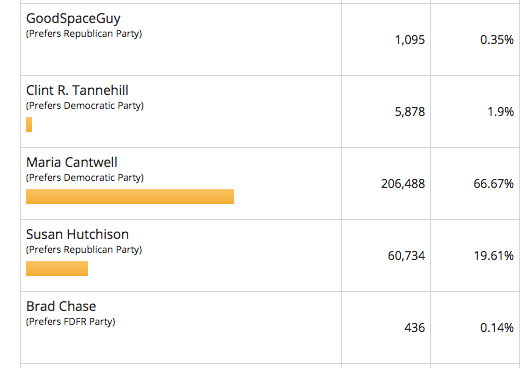The height and width of the screenshot is (368, 528).
Task: Click the 1.9% percentage value
Action: [x=501, y=112]
